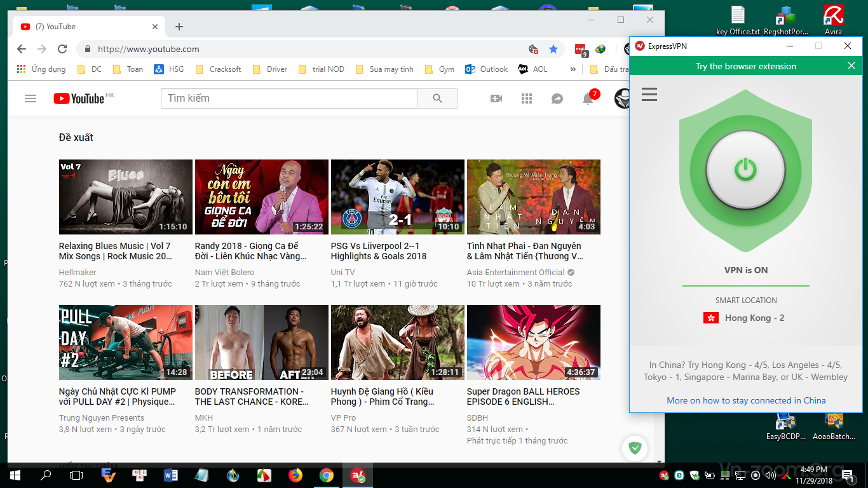
Task: Go back in Chrome
Action: click(21, 49)
